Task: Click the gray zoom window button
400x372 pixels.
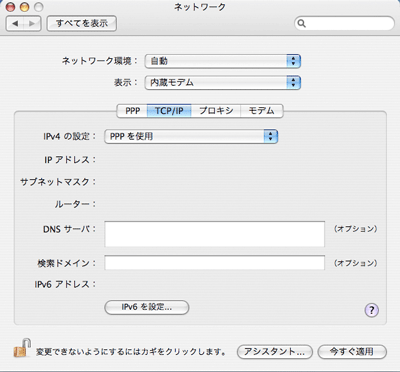Action: pos(39,7)
